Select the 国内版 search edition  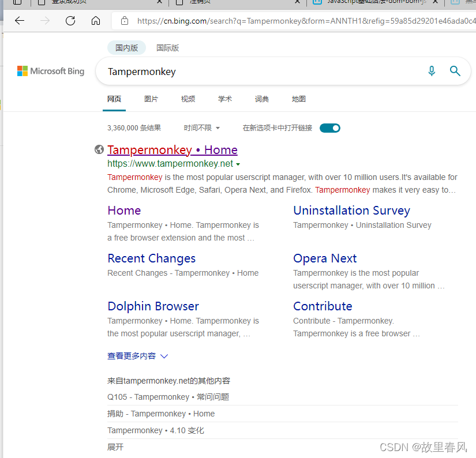(x=126, y=48)
